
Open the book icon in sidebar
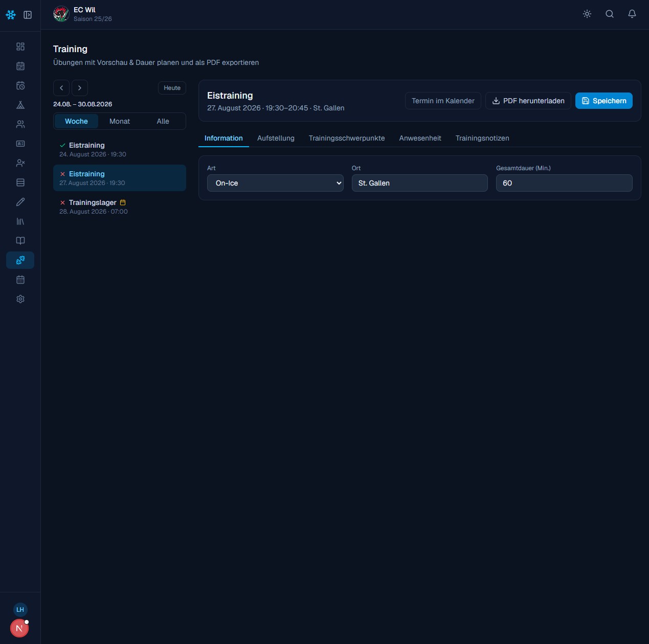point(20,241)
